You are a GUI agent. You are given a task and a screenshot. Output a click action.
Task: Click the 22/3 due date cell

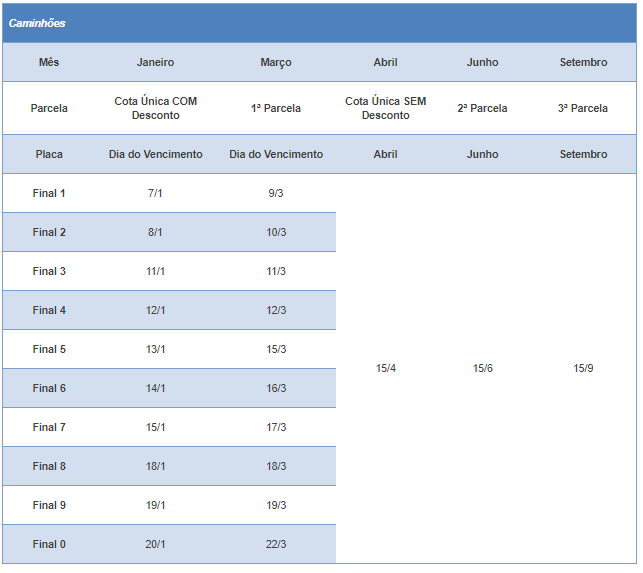point(276,544)
